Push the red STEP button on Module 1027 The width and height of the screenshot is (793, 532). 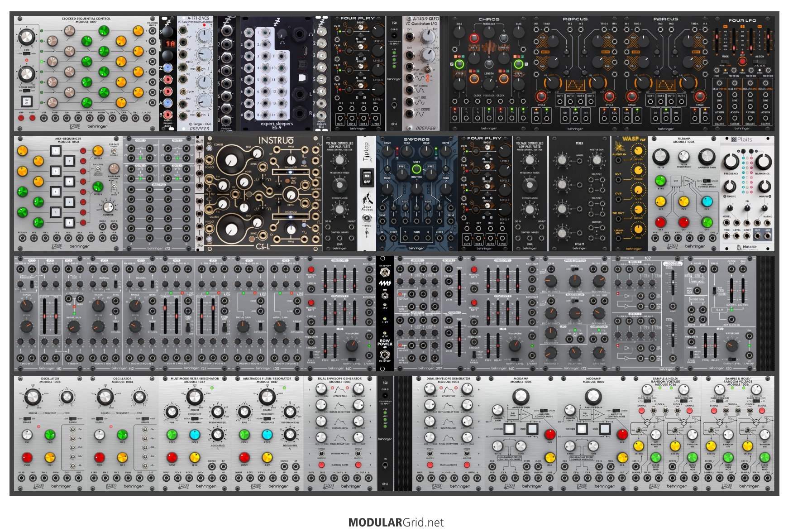click(21, 118)
